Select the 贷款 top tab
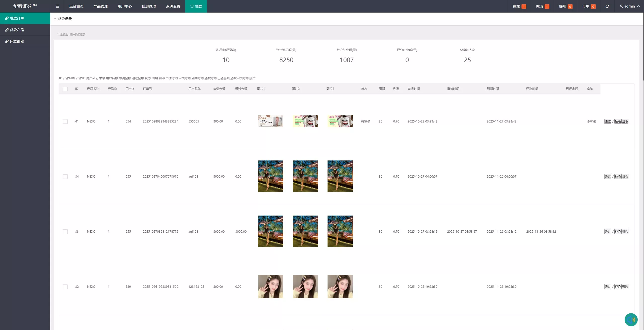 click(x=196, y=6)
